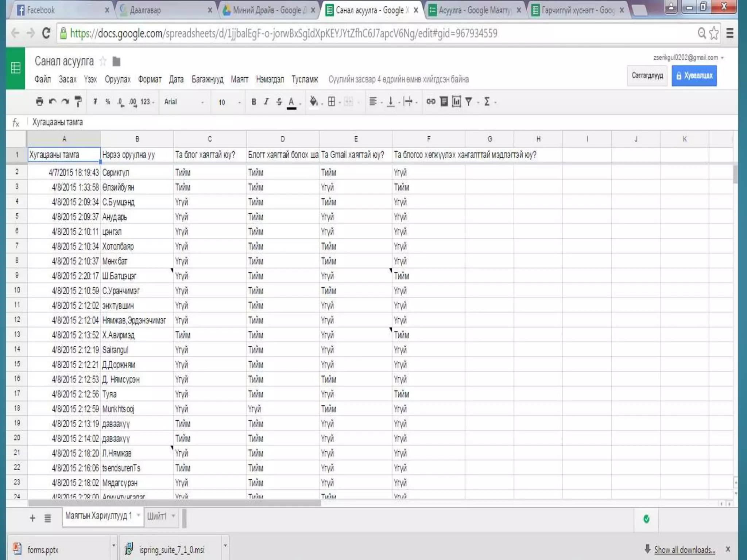Toggle italic formatting
747x560 pixels.
pyautogui.click(x=266, y=102)
